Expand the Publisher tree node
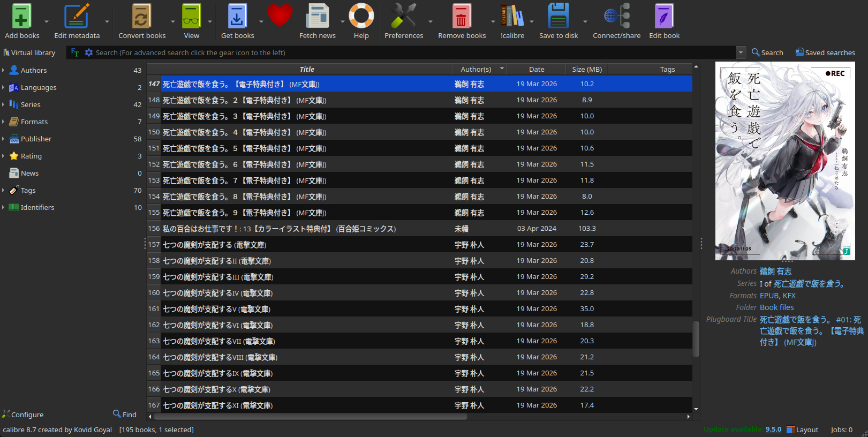Image resolution: width=868 pixels, height=437 pixels. click(x=3, y=139)
